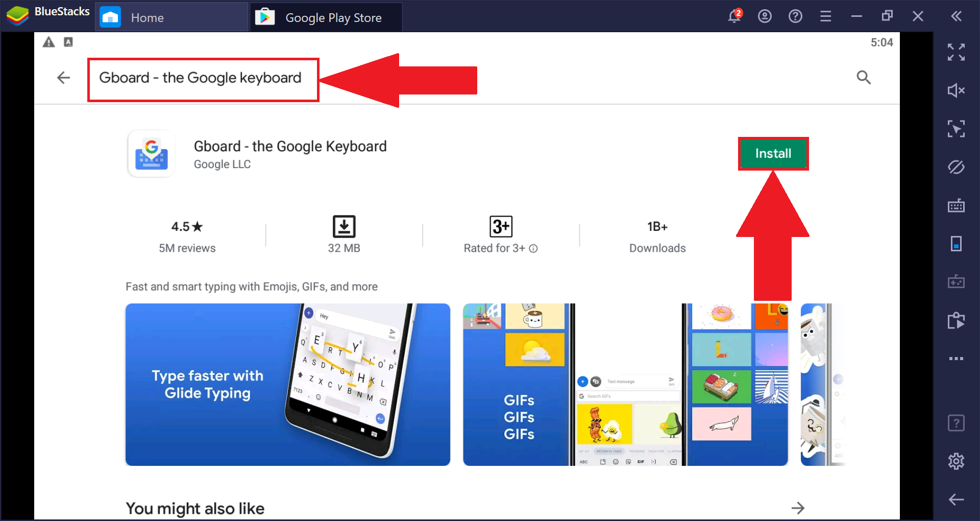Open Google LLC developer page
Screen dimensions: 980x521
pyautogui.click(x=222, y=164)
